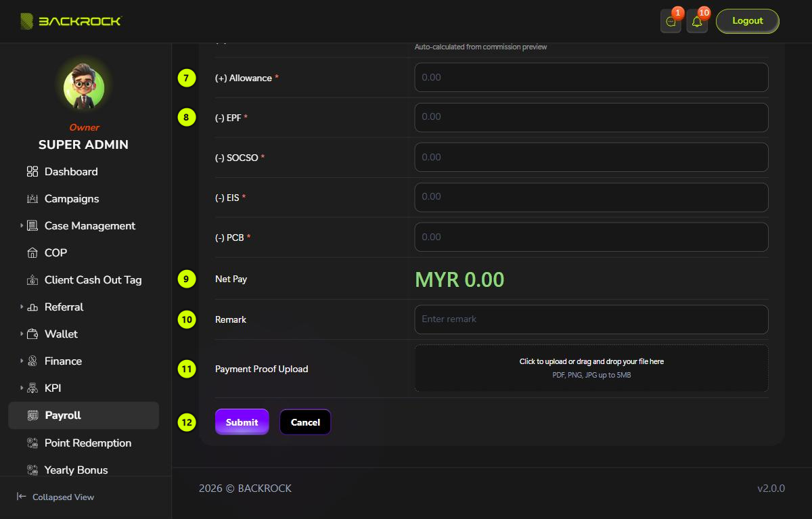This screenshot has height=519, width=812.
Task: Switch sidebar to Collapsed View
Action: click(55, 497)
